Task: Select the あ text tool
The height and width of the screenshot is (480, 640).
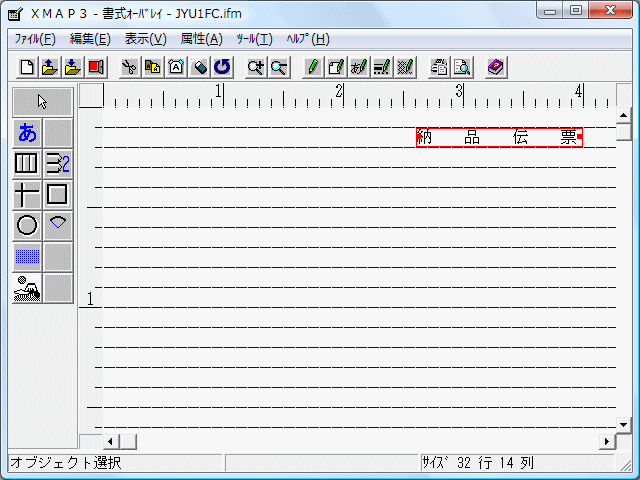Action: pos(27,133)
